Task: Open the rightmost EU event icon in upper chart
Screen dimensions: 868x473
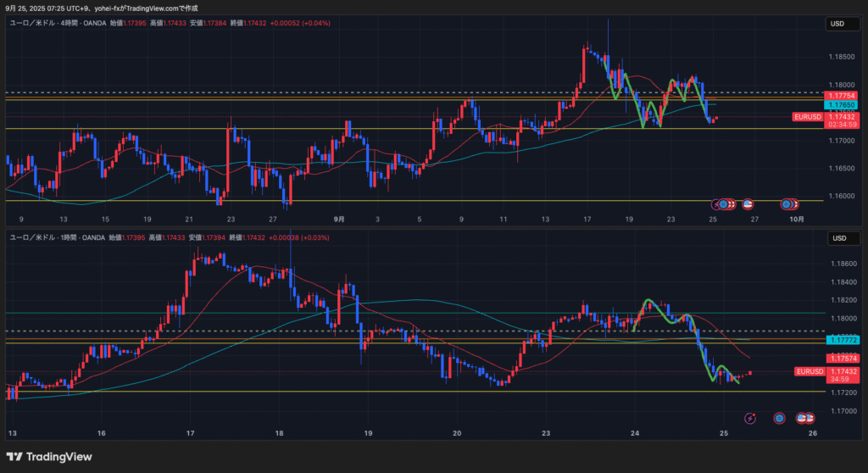Action: click(x=787, y=204)
